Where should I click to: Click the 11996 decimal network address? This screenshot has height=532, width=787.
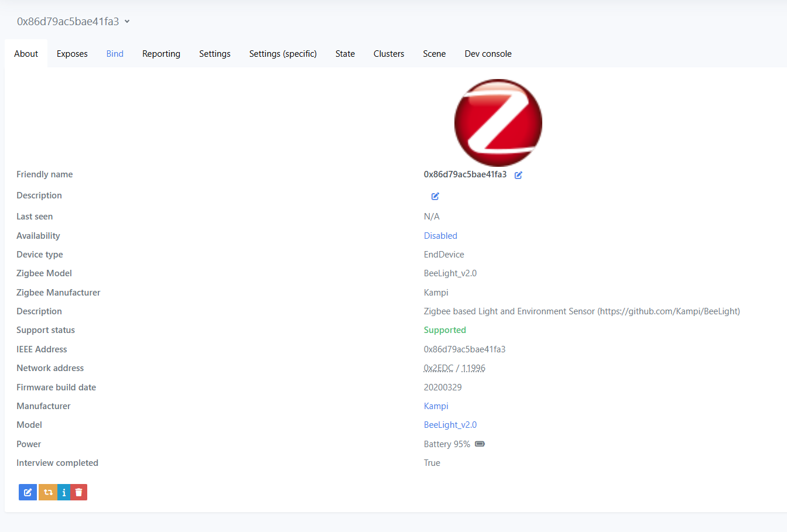[473, 368]
